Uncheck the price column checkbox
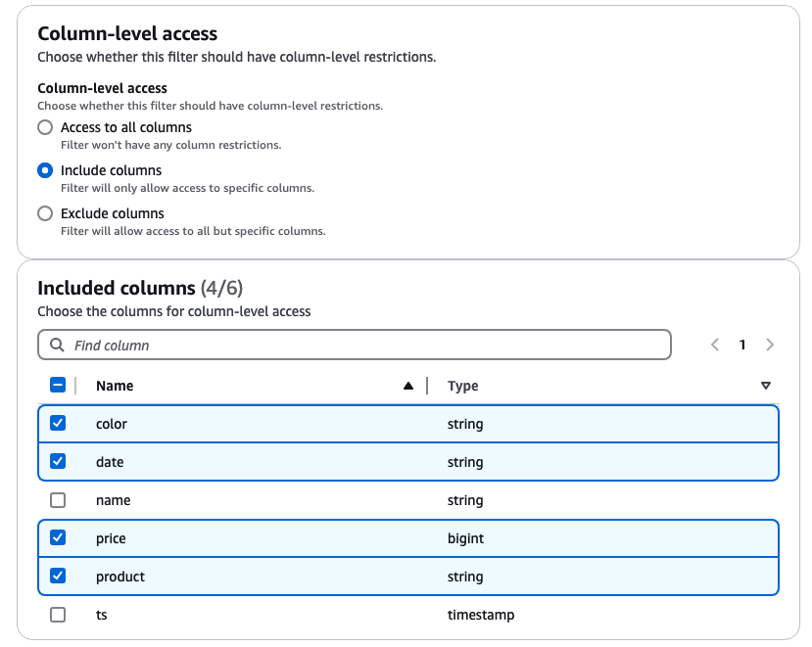Image resolution: width=812 pixels, height=647 pixels. (58, 537)
